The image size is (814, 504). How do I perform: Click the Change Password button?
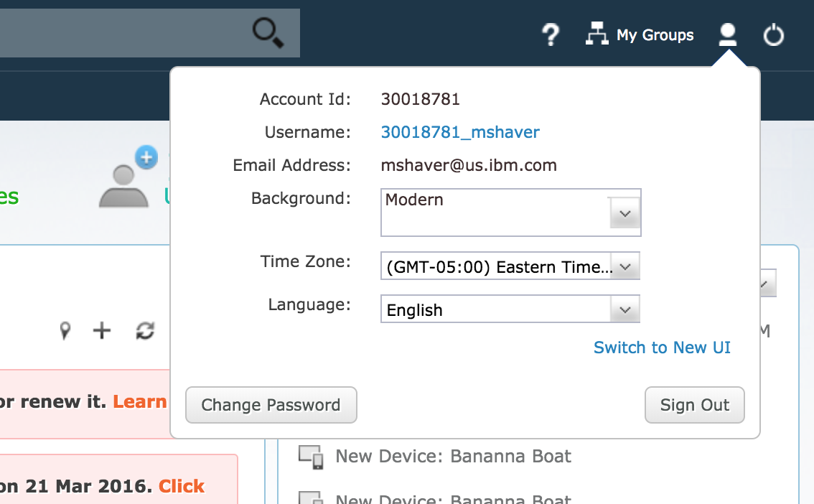coord(271,405)
